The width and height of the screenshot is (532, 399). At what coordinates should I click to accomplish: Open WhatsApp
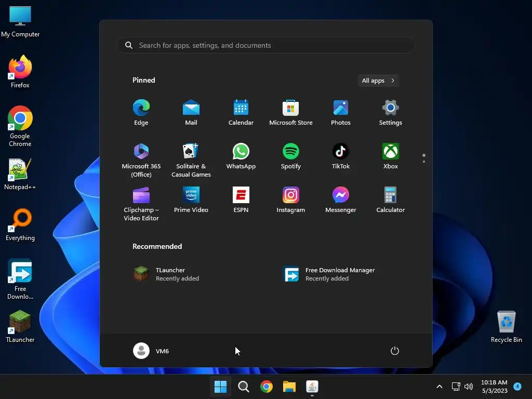(241, 156)
